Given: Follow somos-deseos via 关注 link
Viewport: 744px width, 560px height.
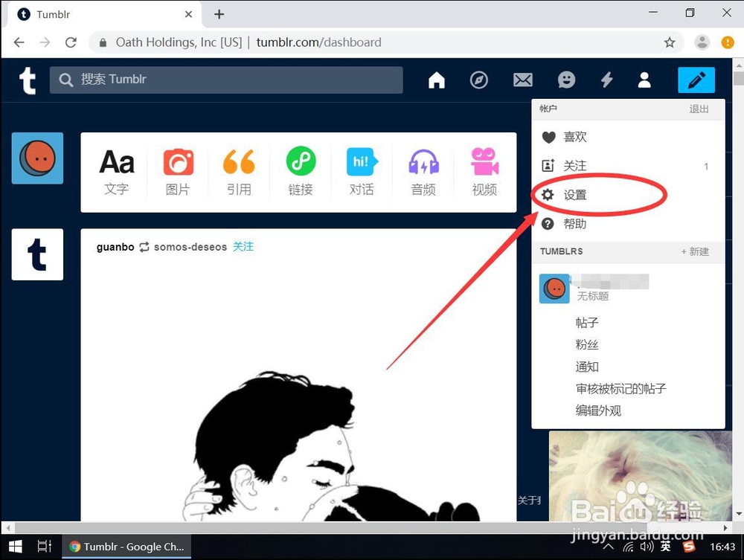Looking at the screenshot, I should pos(243,246).
